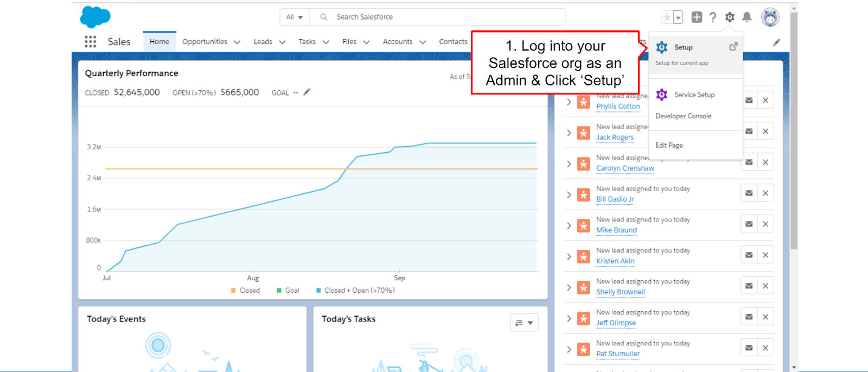868x372 pixels.
Task: Open Phyllis Cotton lead link
Action: click(x=618, y=106)
